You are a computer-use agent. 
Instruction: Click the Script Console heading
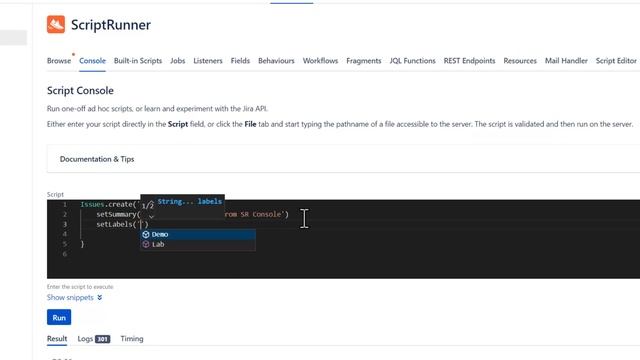pos(80,91)
